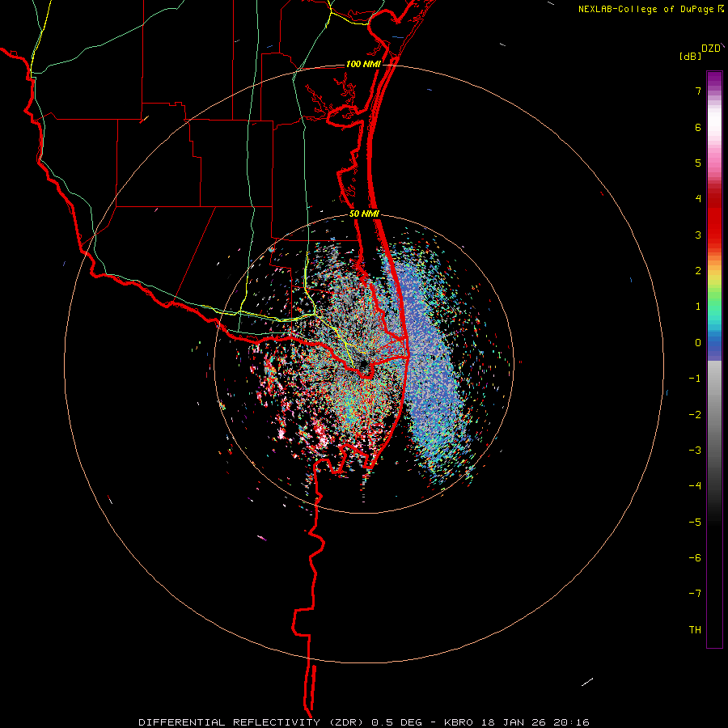Click the 6 value on the dB scale

tap(698, 127)
